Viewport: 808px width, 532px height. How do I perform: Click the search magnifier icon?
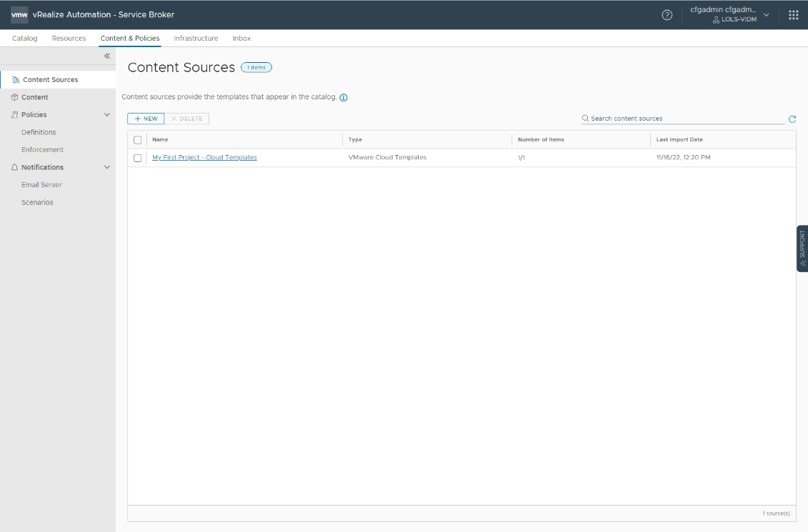coord(585,119)
